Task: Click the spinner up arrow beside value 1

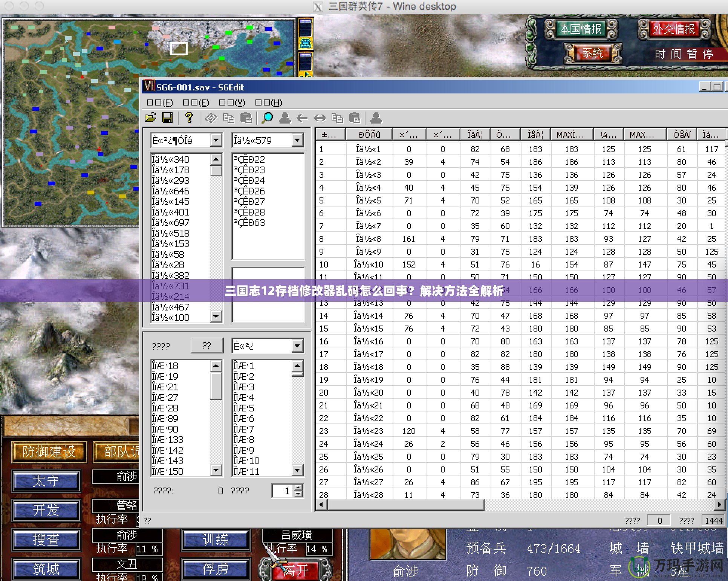Action: [x=298, y=488]
